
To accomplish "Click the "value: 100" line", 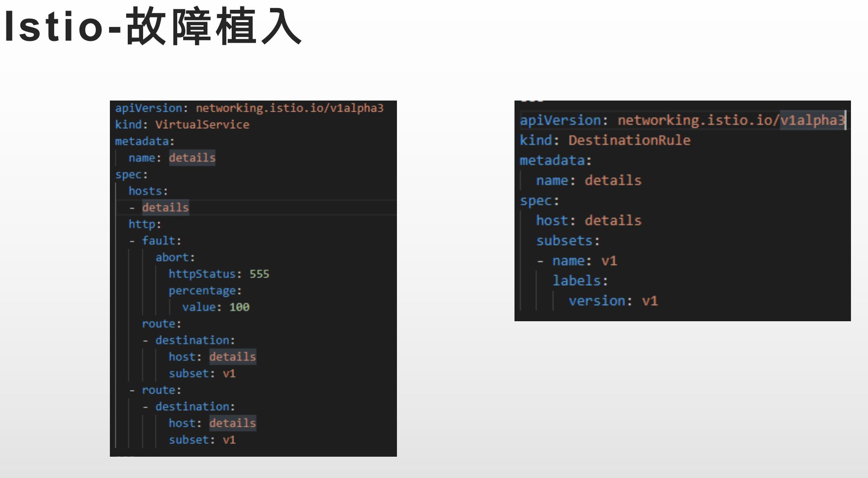I will click(216, 307).
